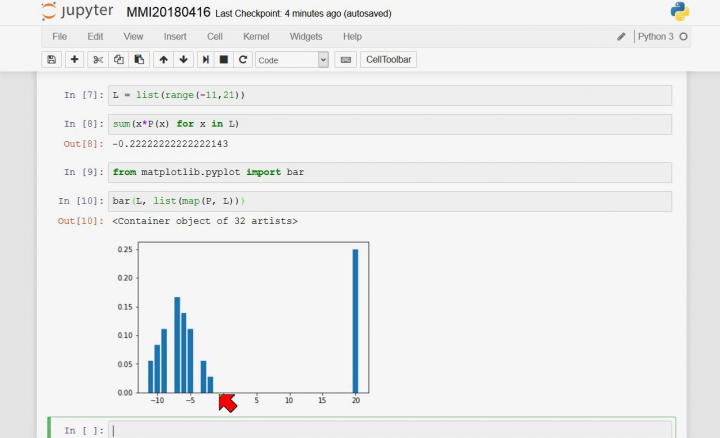The height and width of the screenshot is (438, 720).
Task: Run cell and select below icon
Action: 206,60
